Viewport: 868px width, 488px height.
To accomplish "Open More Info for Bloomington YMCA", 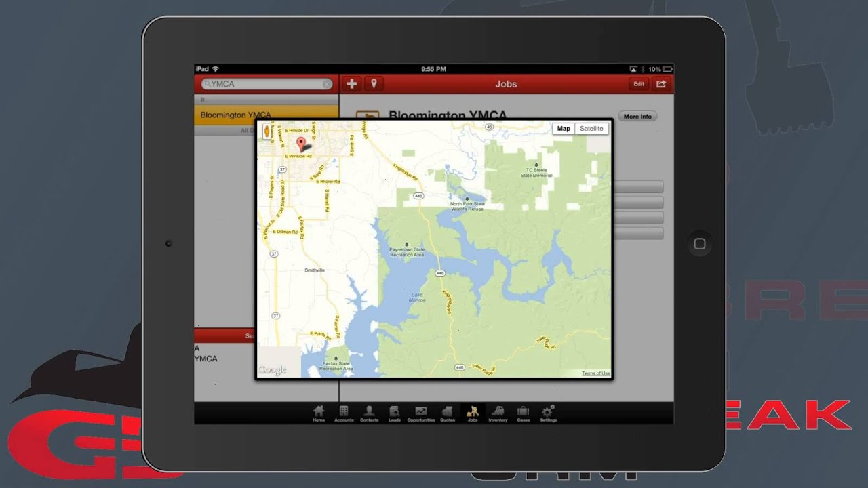I will tap(637, 117).
